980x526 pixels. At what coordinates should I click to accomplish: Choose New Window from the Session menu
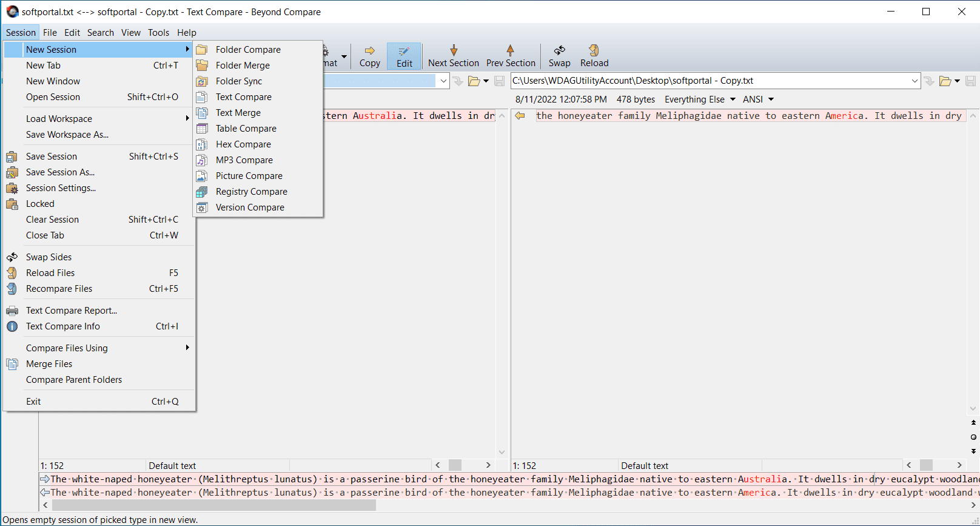click(x=99, y=81)
